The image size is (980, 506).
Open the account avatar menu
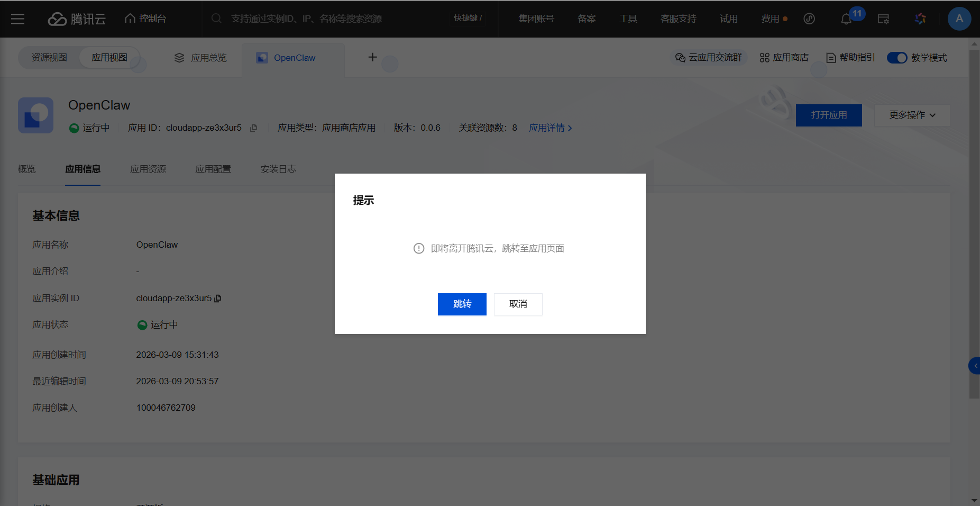click(x=959, y=19)
